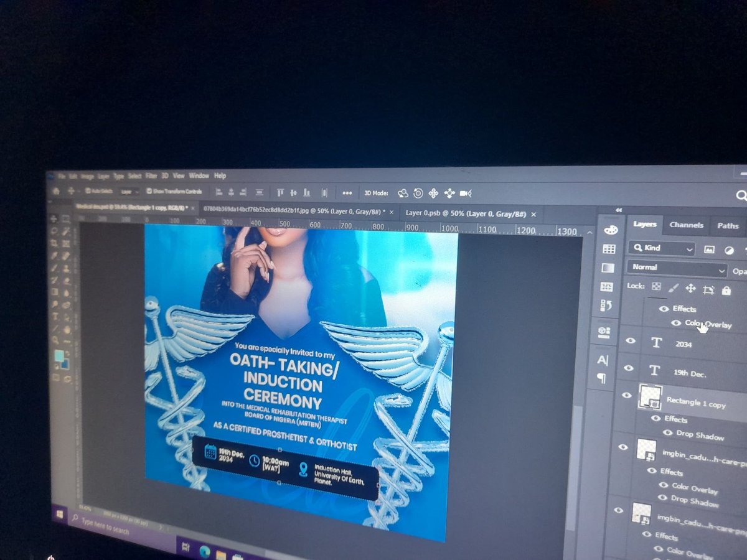Toggle the Show Transform Controls checkbox
This screenshot has width=747, height=560.
coord(149,191)
